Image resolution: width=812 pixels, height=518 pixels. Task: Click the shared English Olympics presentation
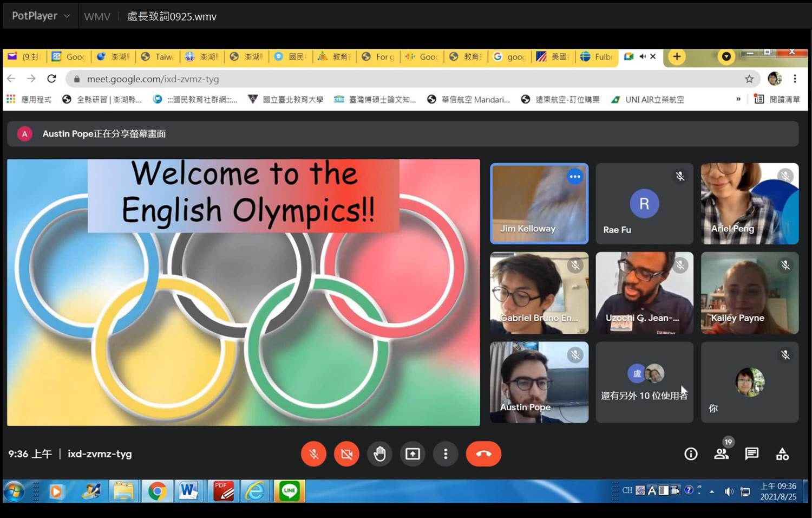click(244, 293)
